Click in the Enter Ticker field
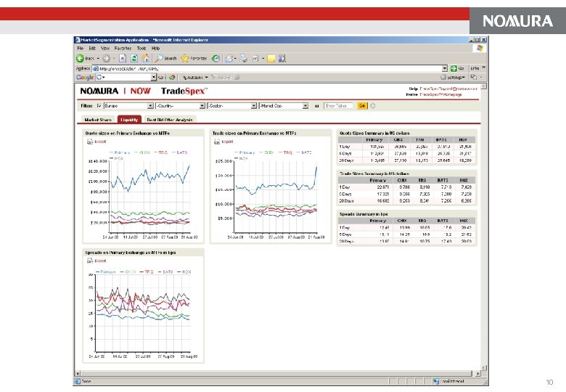 tap(338, 106)
